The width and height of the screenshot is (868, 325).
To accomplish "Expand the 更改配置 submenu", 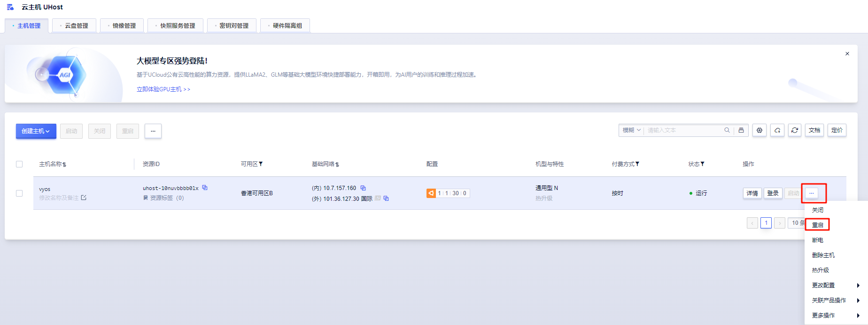I will (836, 285).
